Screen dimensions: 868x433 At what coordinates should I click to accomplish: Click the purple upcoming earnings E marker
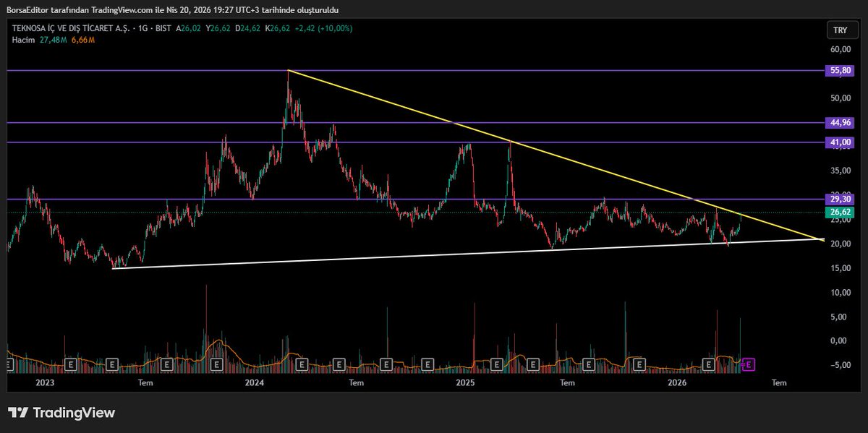tap(748, 364)
